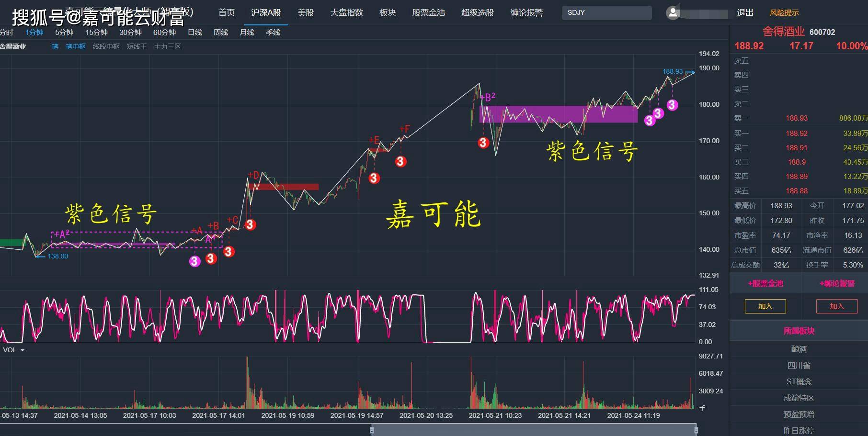Toggle the 主力三区 indicator

pos(167,46)
